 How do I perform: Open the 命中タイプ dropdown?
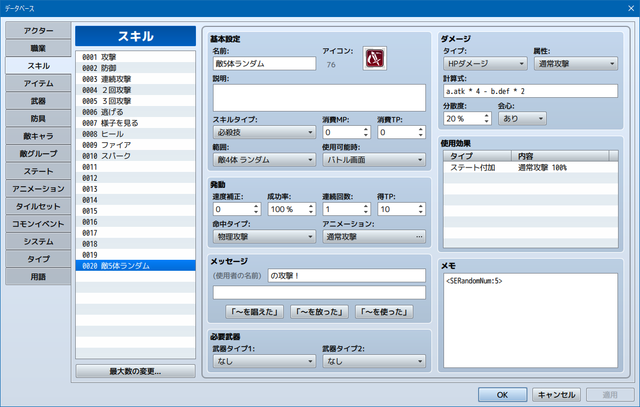[264, 237]
